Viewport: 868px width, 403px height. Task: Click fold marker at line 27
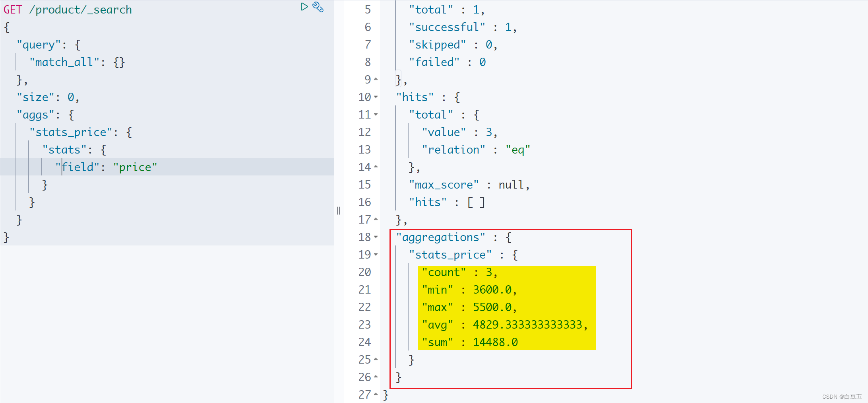(376, 394)
